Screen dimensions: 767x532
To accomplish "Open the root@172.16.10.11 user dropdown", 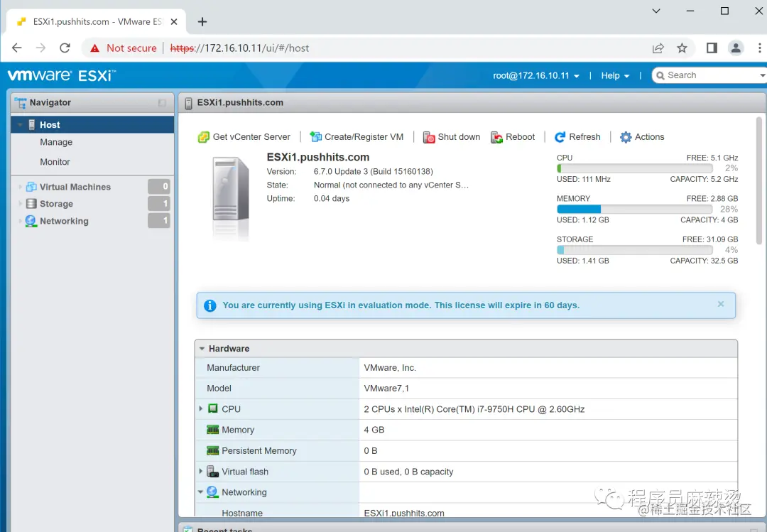I will (x=536, y=75).
